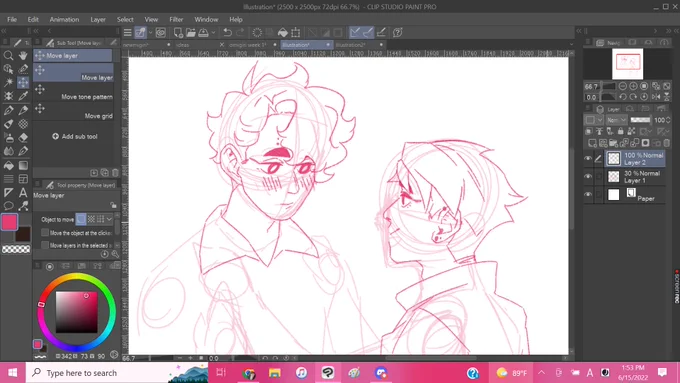The height and width of the screenshot is (383, 680).
Task: Hide Layer 2 with eye icon
Action: (x=588, y=159)
